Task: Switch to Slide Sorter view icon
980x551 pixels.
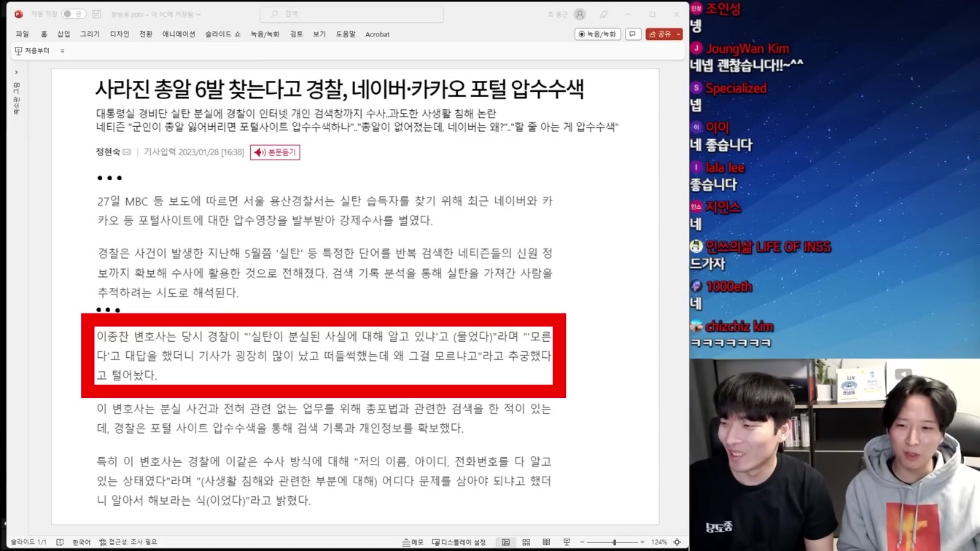Action: 526,542
